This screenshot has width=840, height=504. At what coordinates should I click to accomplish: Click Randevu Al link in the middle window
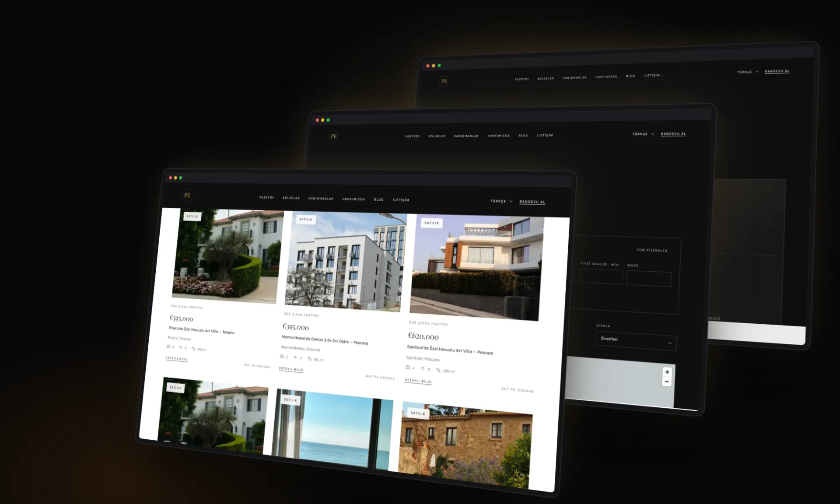point(673,134)
